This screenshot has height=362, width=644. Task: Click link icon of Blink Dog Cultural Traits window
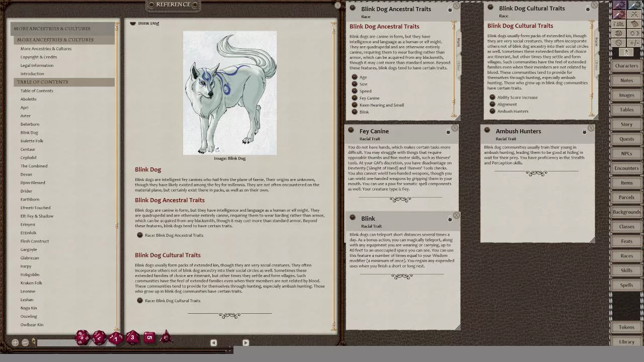click(x=490, y=8)
